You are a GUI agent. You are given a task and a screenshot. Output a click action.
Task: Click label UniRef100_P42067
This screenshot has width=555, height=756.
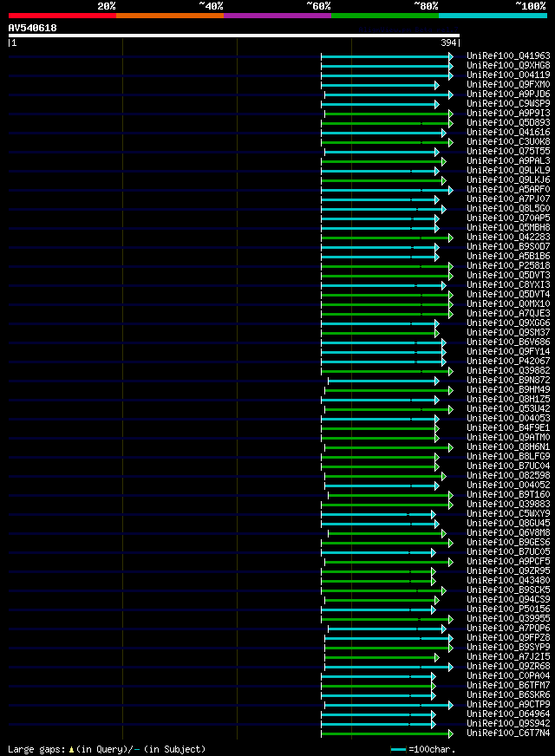click(x=508, y=362)
